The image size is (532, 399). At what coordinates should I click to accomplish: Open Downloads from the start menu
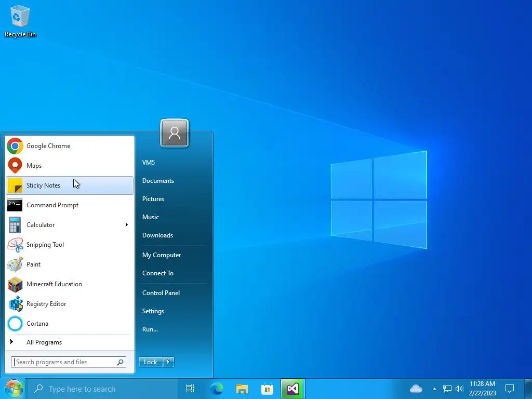(157, 235)
